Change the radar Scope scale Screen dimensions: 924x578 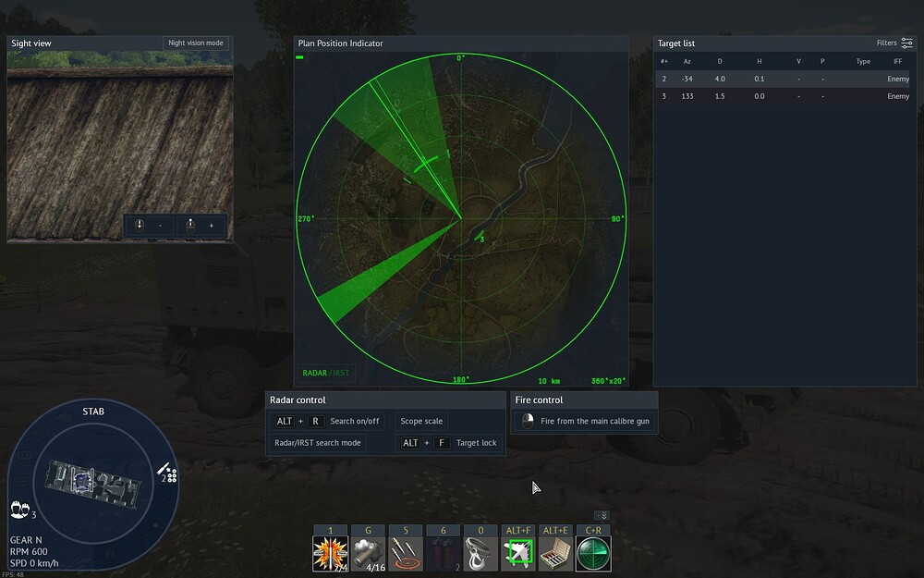point(421,421)
